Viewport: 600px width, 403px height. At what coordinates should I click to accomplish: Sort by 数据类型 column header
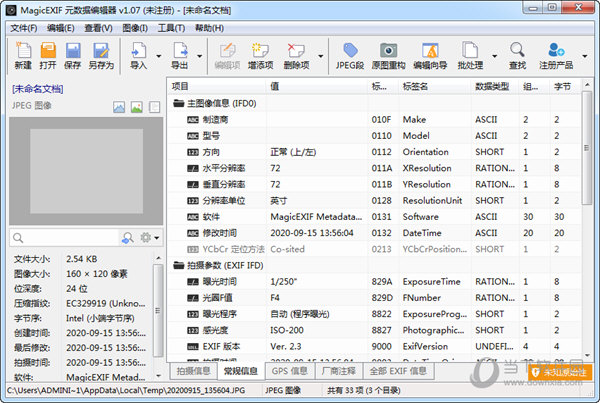click(495, 86)
